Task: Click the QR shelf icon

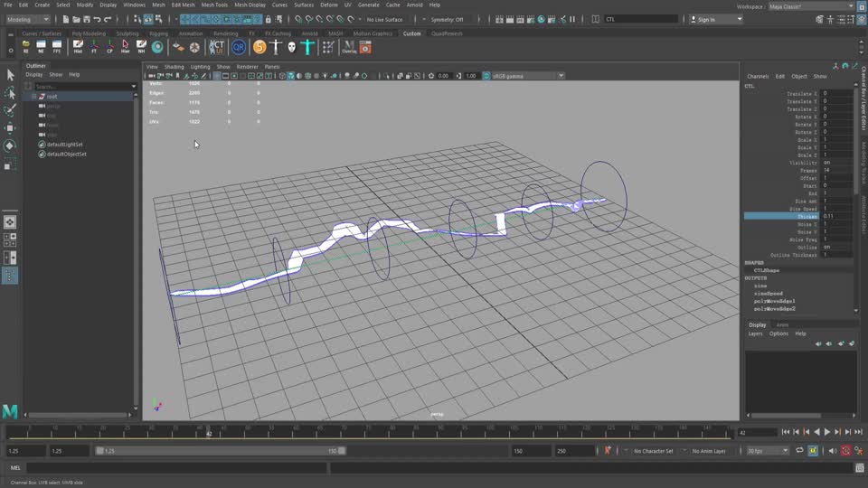Action: point(239,47)
